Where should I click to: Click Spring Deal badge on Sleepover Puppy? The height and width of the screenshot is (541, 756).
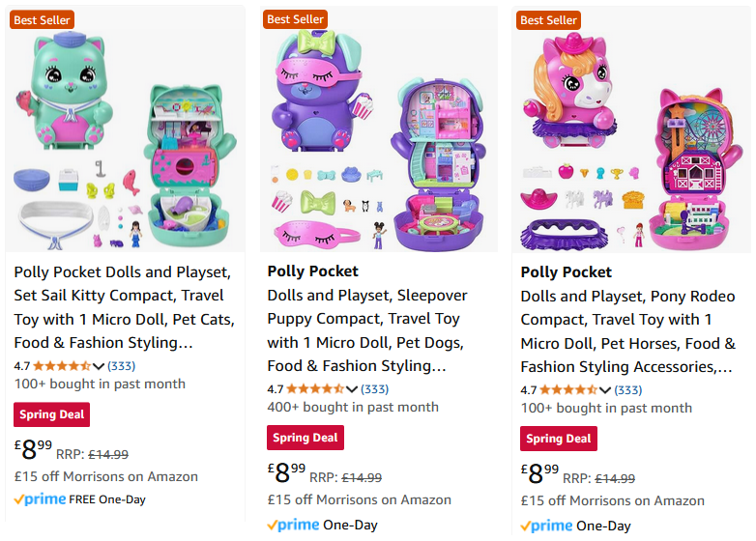coord(305,438)
